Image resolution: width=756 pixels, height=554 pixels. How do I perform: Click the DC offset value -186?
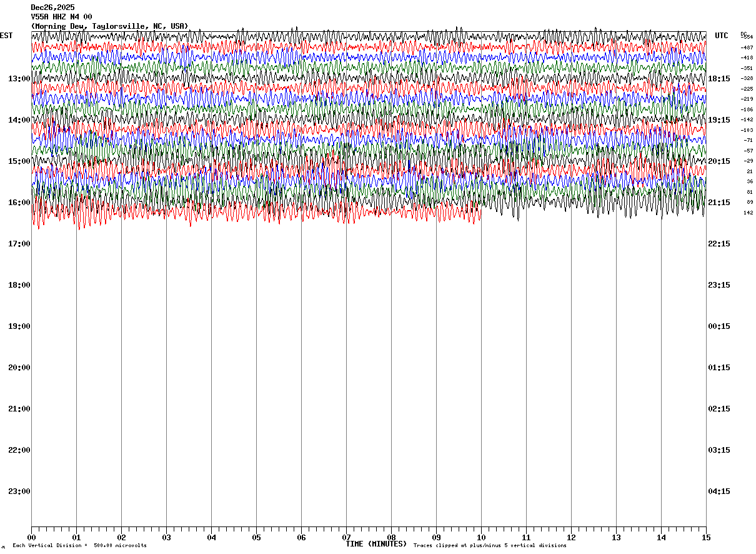pyautogui.click(x=747, y=109)
